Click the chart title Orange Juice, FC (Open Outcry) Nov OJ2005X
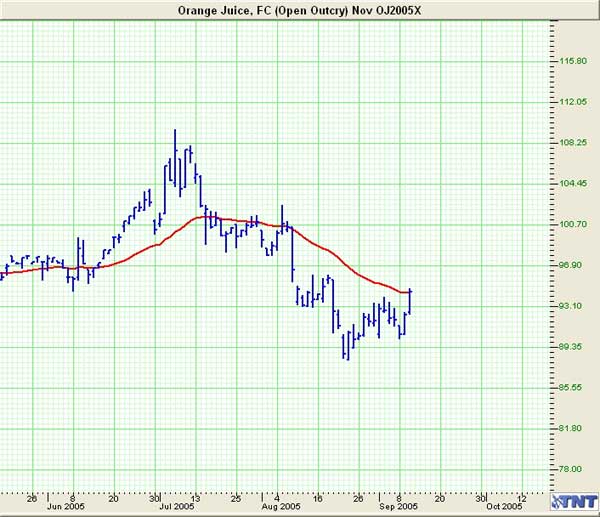The height and width of the screenshot is (517, 600). point(299,10)
